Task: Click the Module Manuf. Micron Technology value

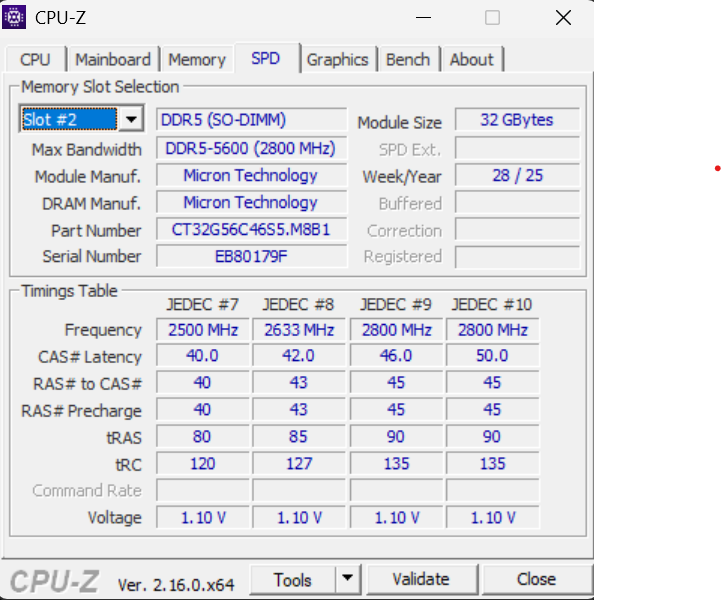Action: point(251,175)
